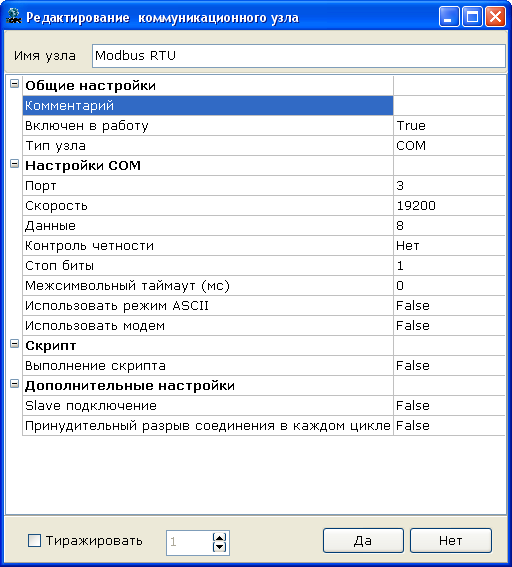Maximize the node editing window
The height and width of the screenshot is (567, 512).
click(472, 17)
